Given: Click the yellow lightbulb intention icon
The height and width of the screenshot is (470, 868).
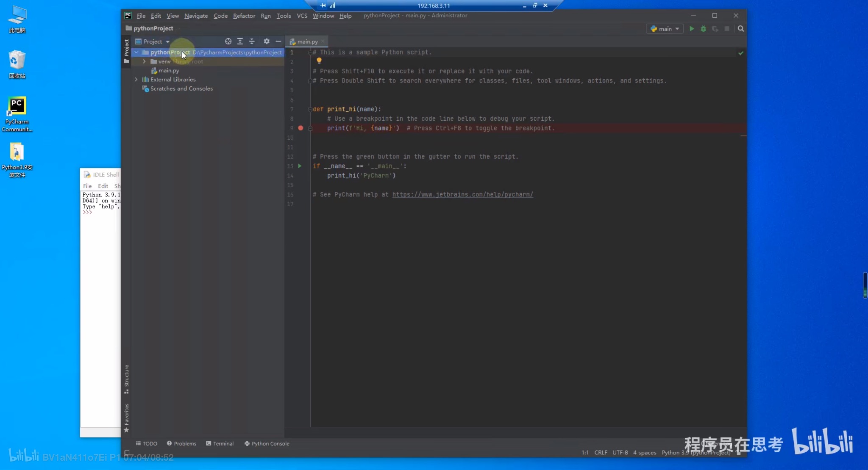Looking at the screenshot, I should pos(319,61).
